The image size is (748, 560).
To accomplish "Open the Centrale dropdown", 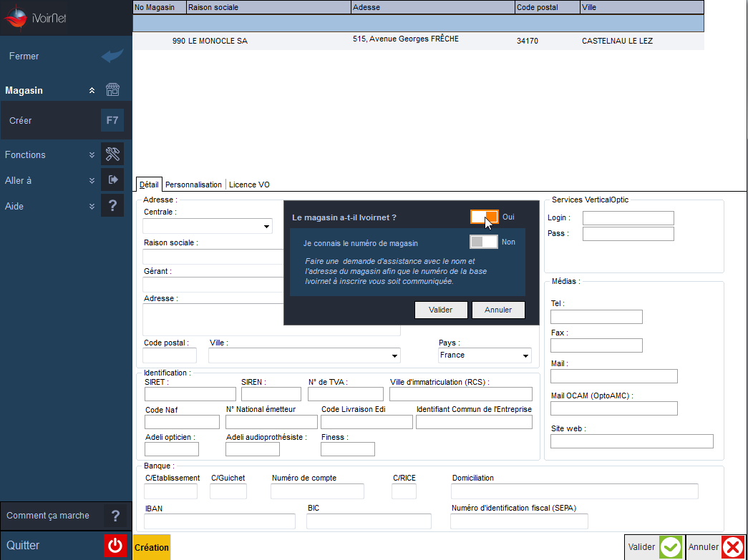I will point(208,226).
